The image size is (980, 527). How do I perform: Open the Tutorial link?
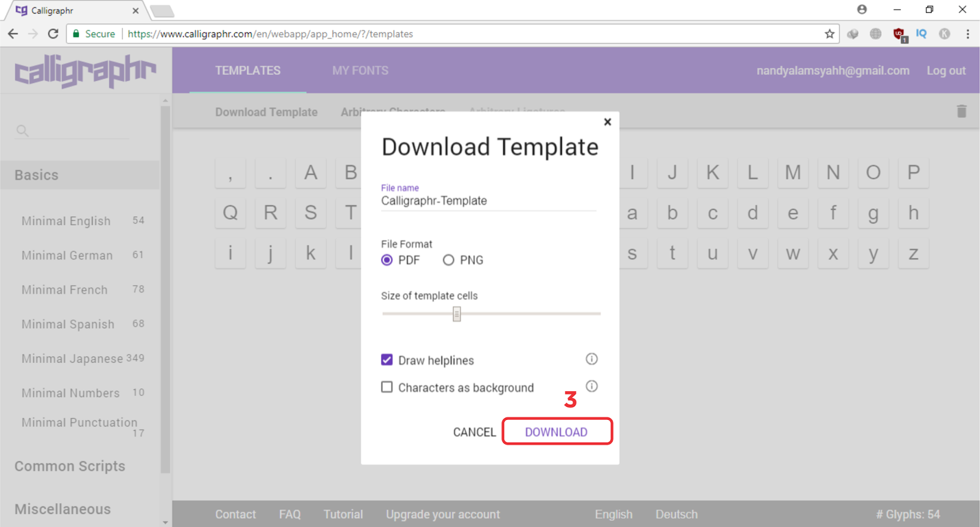pyautogui.click(x=343, y=514)
